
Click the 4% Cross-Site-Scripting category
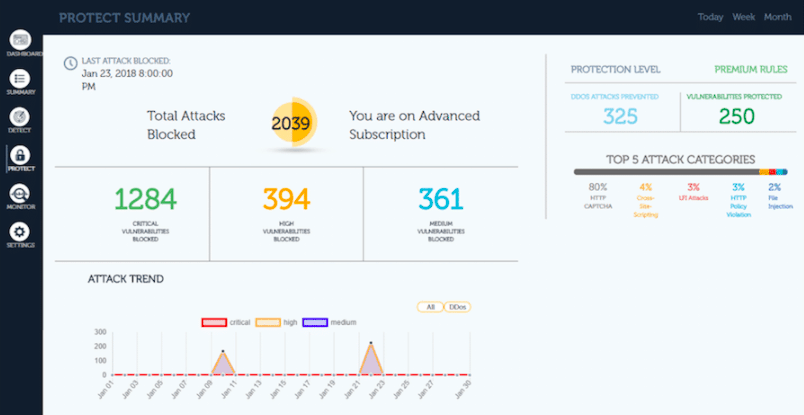(645, 201)
